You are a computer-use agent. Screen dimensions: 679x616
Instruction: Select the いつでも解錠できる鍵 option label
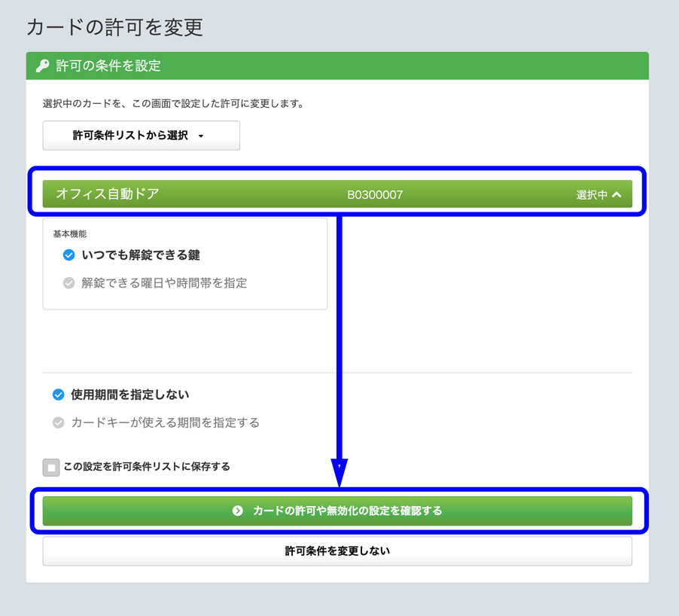click(x=141, y=255)
